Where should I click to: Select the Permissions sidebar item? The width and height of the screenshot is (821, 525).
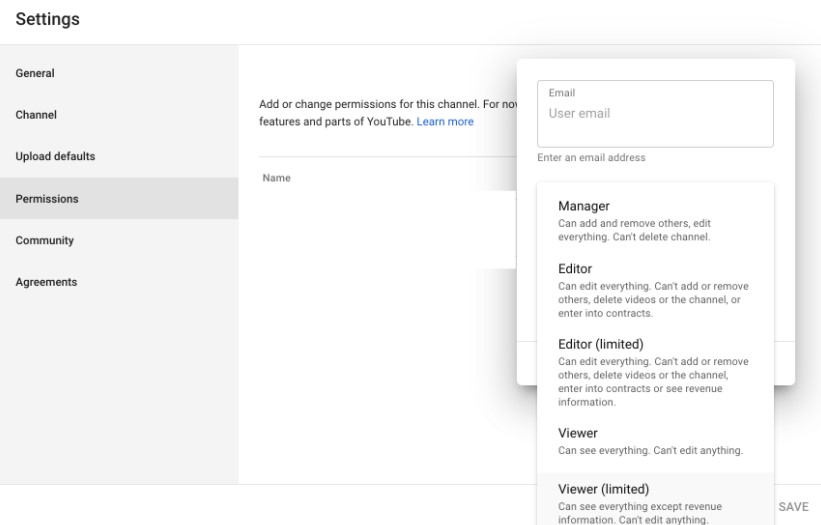tap(119, 198)
